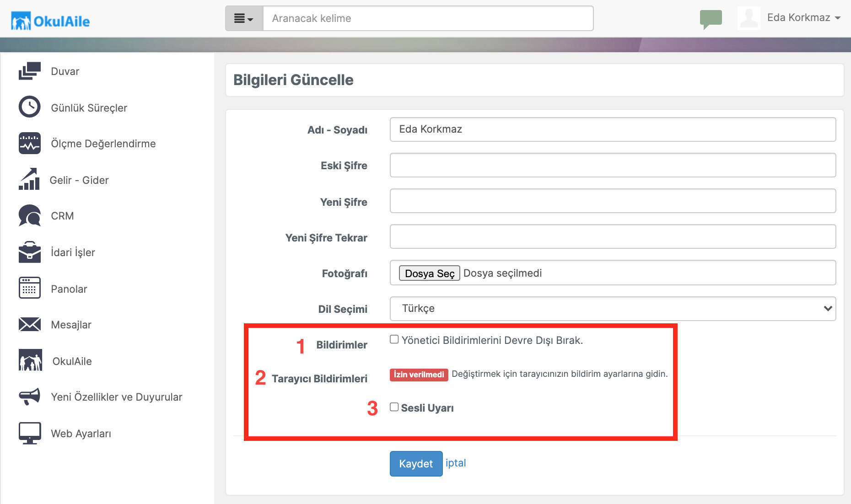
Task: Open the Panolar menu label
Action: (69, 289)
